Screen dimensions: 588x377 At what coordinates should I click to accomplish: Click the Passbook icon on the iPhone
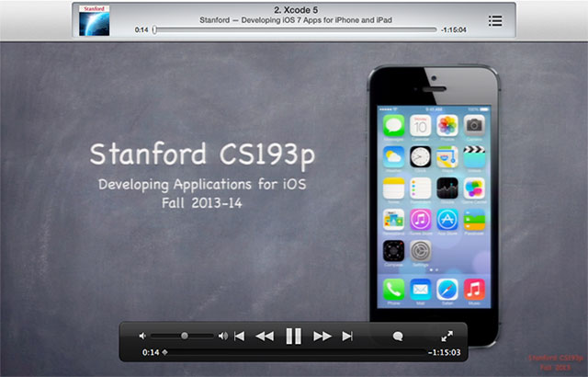(x=474, y=220)
